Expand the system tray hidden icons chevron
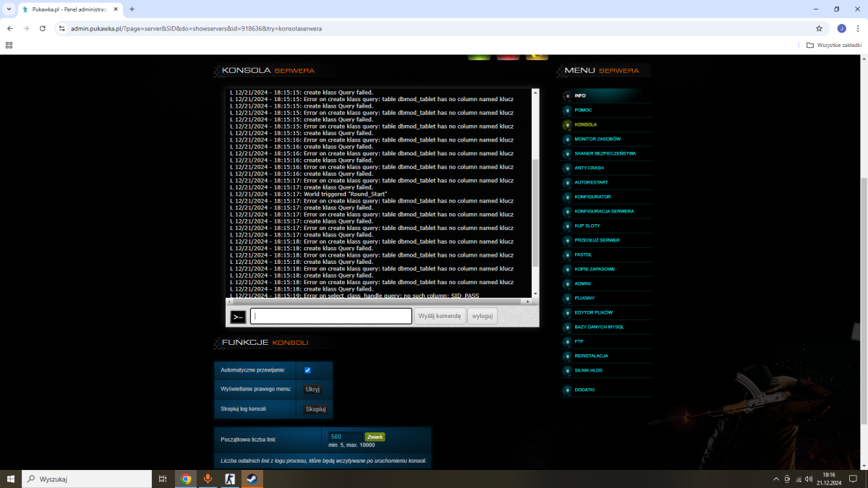 775,479
